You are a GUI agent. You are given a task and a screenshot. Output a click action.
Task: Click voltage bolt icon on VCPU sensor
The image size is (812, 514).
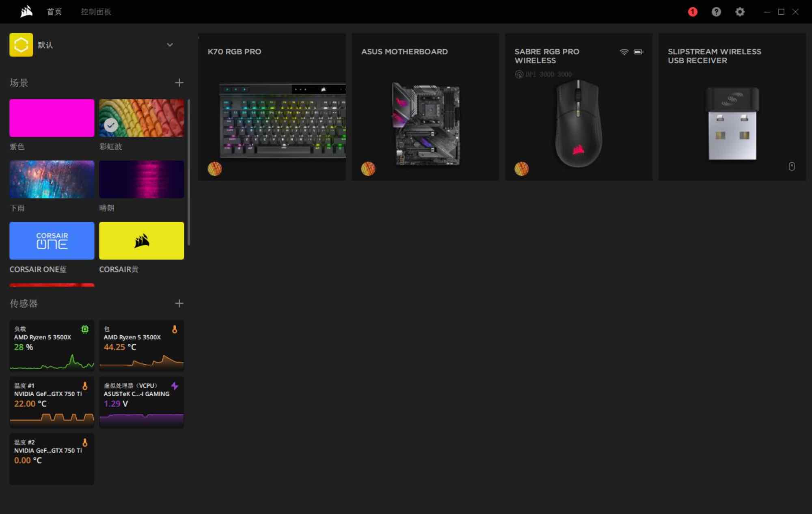pyautogui.click(x=175, y=386)
